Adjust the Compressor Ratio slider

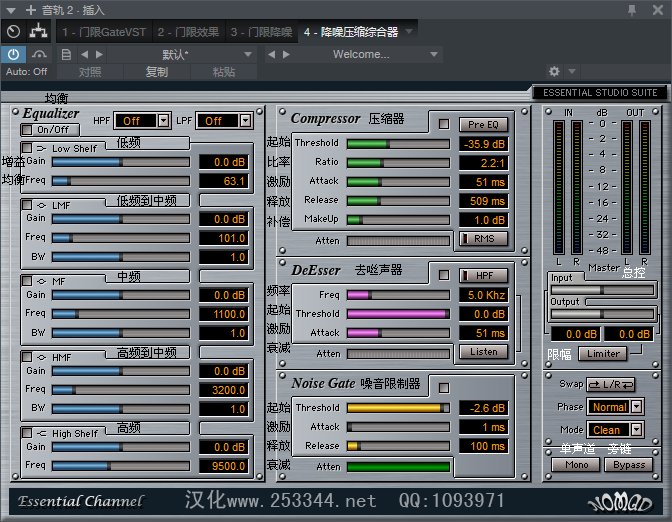coord(399,163)
